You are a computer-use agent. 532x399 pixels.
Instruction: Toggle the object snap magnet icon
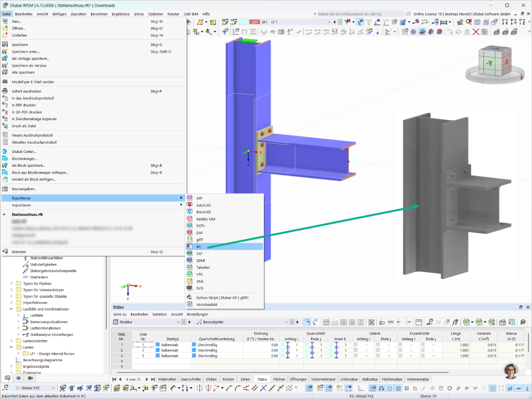point(382,388)
